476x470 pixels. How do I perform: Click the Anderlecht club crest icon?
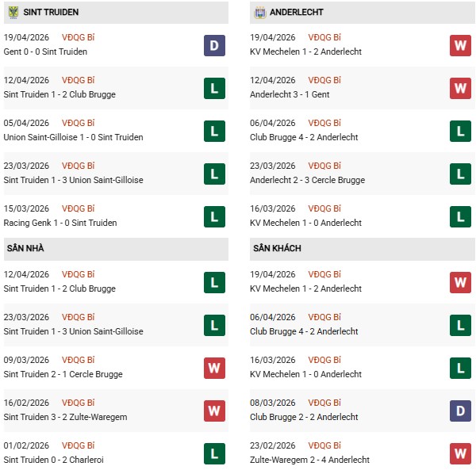(259, 13)
